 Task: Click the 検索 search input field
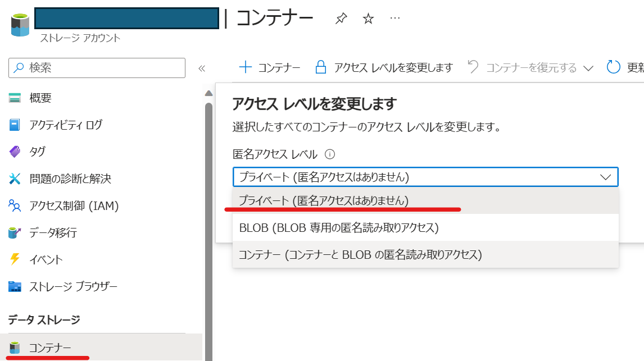pos(97,68)
